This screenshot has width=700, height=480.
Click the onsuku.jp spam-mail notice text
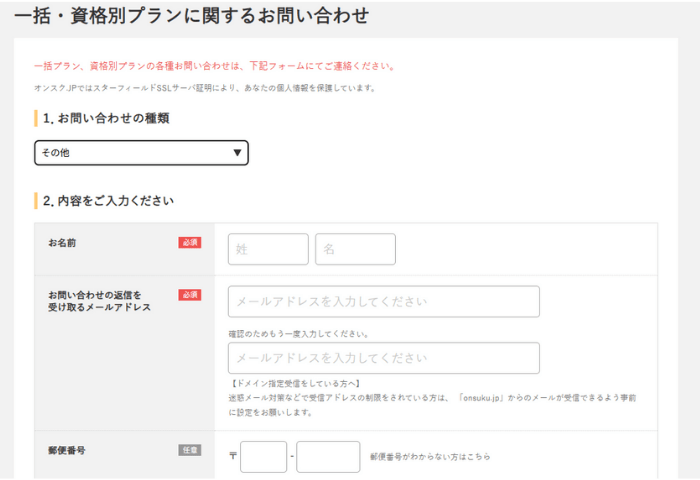pyautogui.click(x=432, y=405)
